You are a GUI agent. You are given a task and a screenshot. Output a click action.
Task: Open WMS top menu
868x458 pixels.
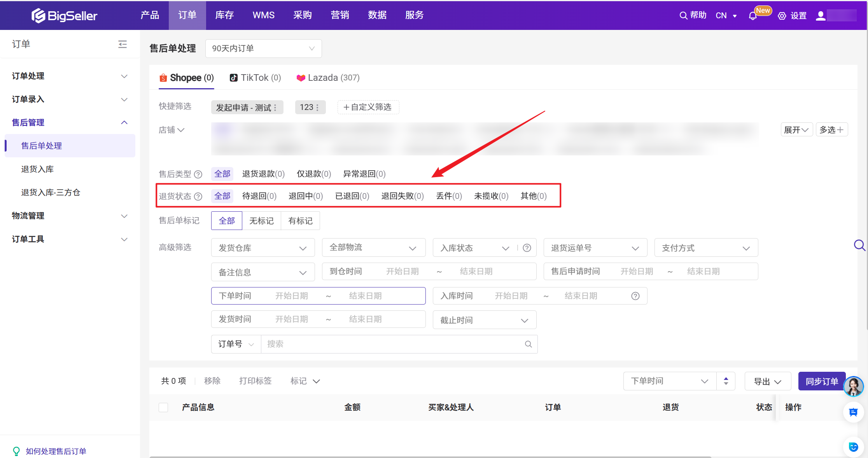[263, 15]
